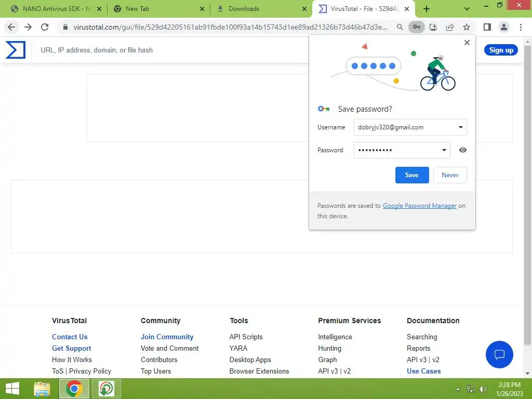
Task: Click the Sign up button
Action: (x=501, y=50)
